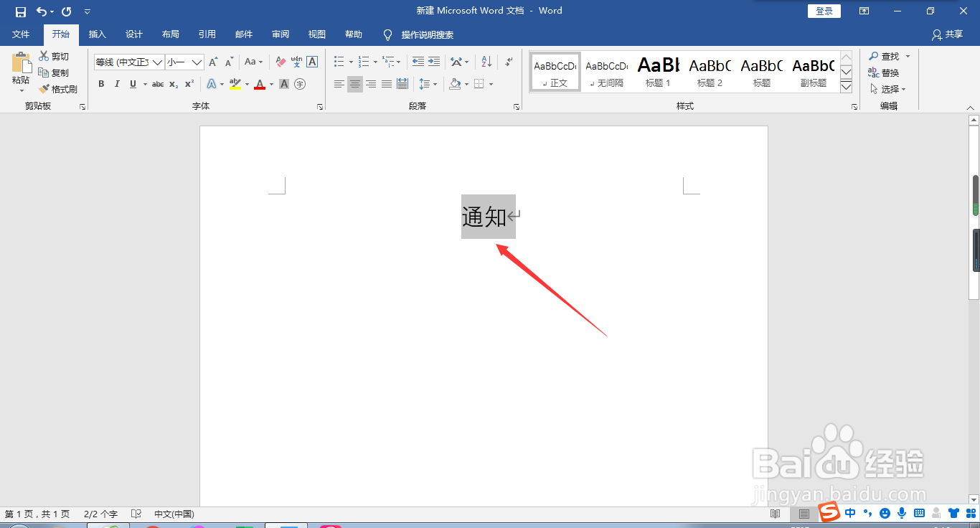Open the bullets list dropdown arrow
The width and height of the screenshot is (980, 528).
(351, 62)
